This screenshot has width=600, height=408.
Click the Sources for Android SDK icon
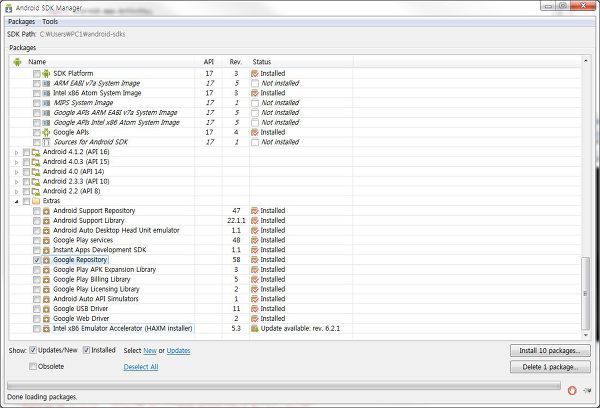[x=46, y=142]
